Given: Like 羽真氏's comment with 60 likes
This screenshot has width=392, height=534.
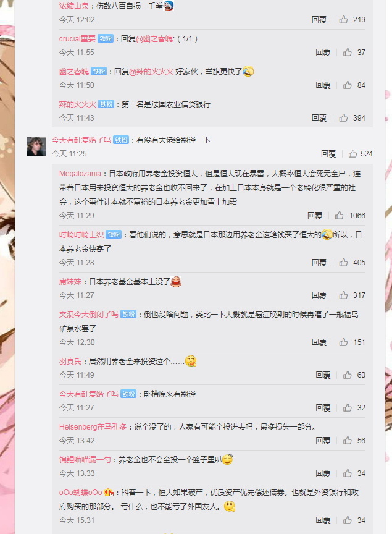Looking at the screenshot, I should tap(347, 375).
